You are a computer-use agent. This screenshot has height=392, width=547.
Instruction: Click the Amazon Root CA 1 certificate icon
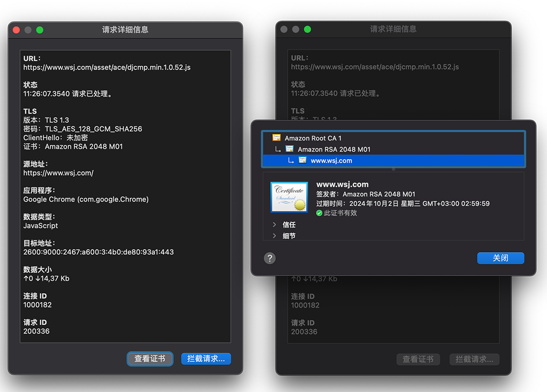[x=276, y=138]
